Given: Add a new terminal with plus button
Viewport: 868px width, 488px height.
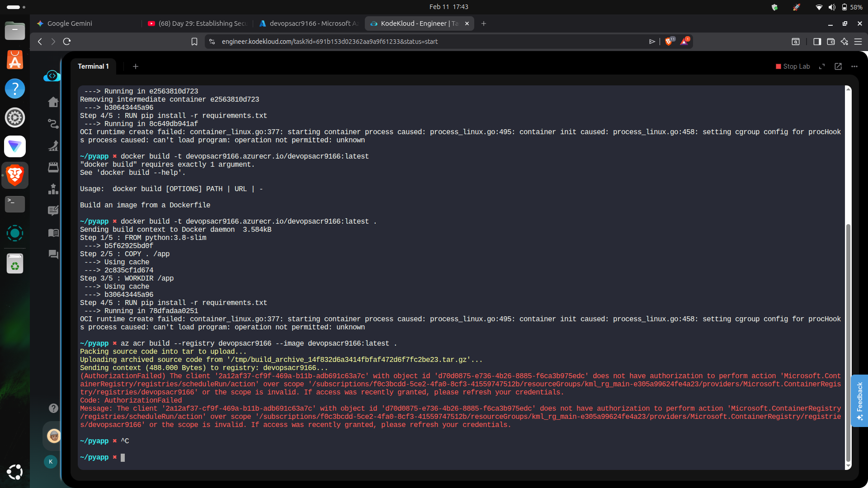Looking at the screenshot, I should [136, 66].
